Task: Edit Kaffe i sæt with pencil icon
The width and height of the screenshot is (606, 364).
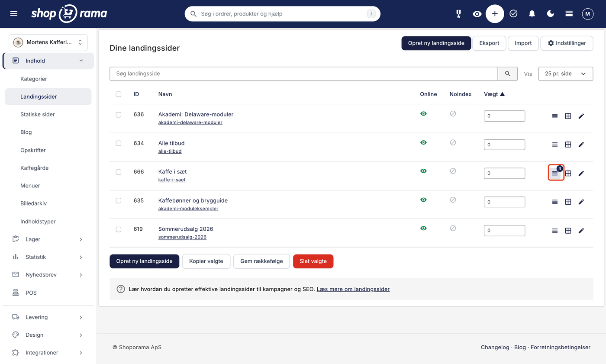Action: pyautogui.click(x=581, y=173)
